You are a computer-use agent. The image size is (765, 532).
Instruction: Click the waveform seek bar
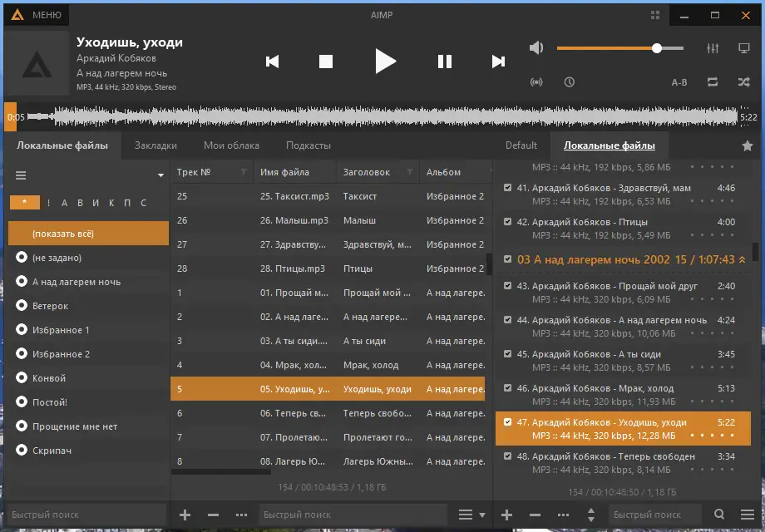point(382,117)
